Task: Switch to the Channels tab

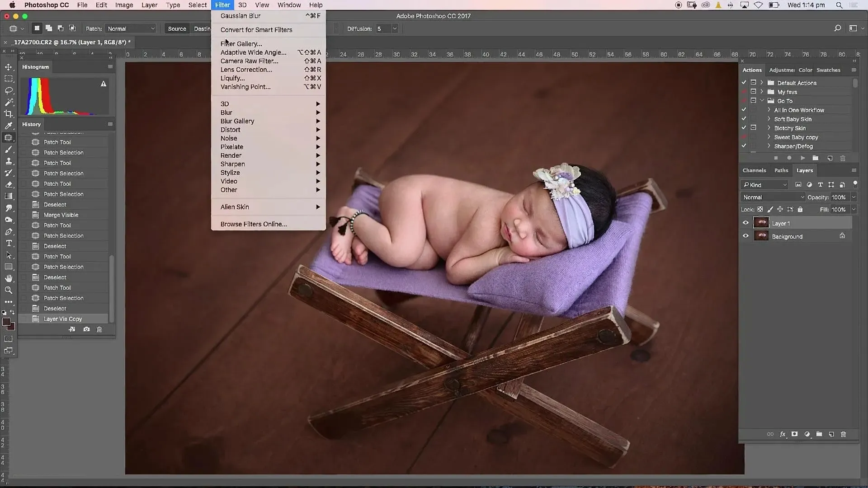Action: coord(754,170)
